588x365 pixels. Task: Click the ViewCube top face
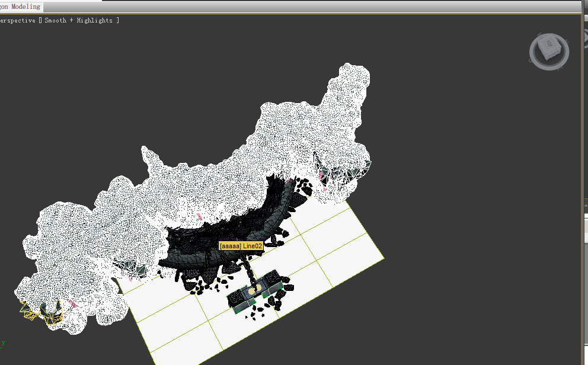(x=549, y=44)
